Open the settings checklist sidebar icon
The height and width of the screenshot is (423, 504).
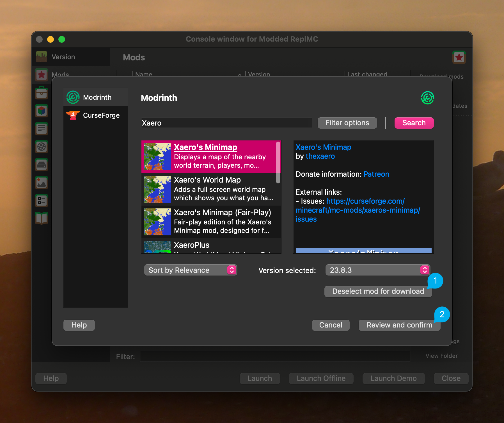tap(42, 201)
